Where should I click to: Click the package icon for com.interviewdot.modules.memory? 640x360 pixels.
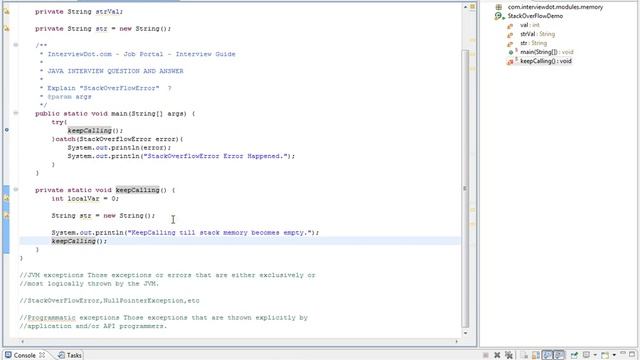(x=498, y=7)
